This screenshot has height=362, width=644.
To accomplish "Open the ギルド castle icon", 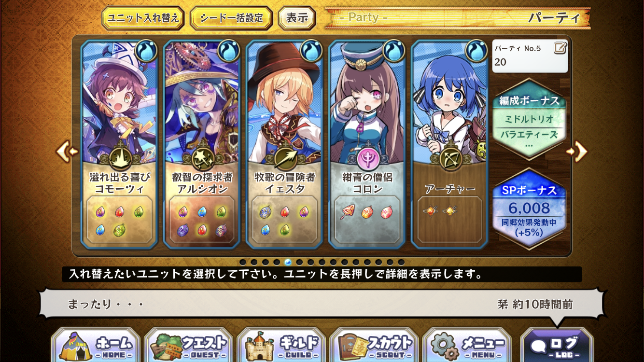I will pyautogui.click(x=281, y=346).
